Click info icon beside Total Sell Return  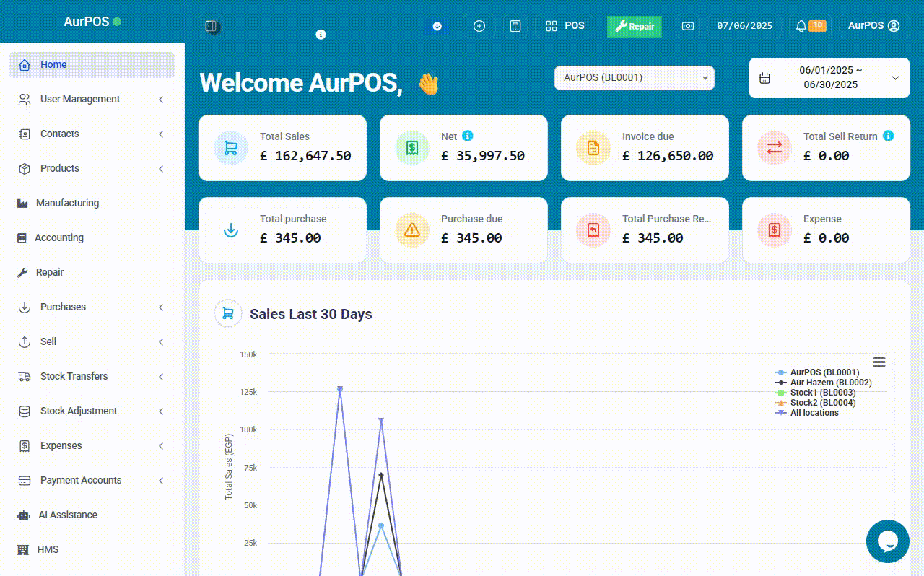point(889,136)
